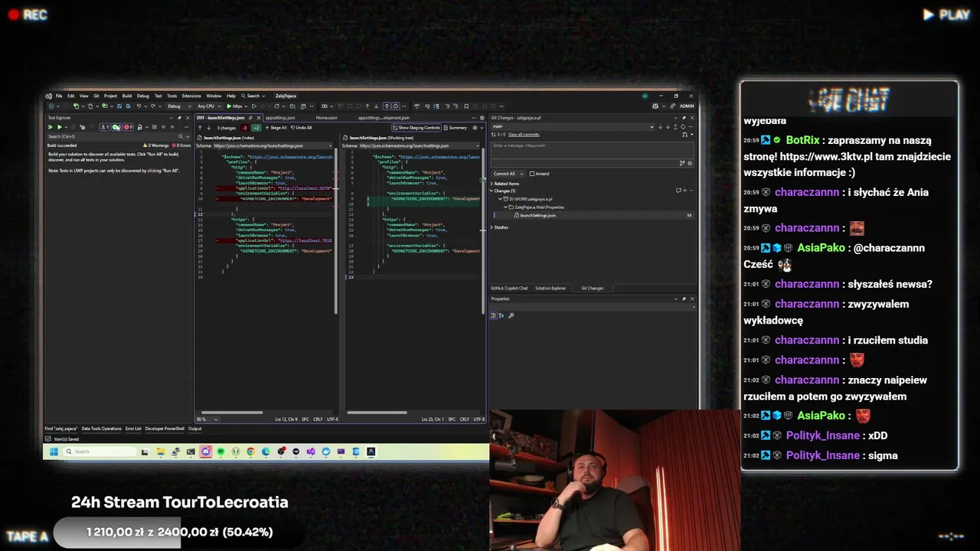Collapse the ZalejPajaca.Web\Properties folder
The height and width of the screenshot is (551, 980).
505,207
